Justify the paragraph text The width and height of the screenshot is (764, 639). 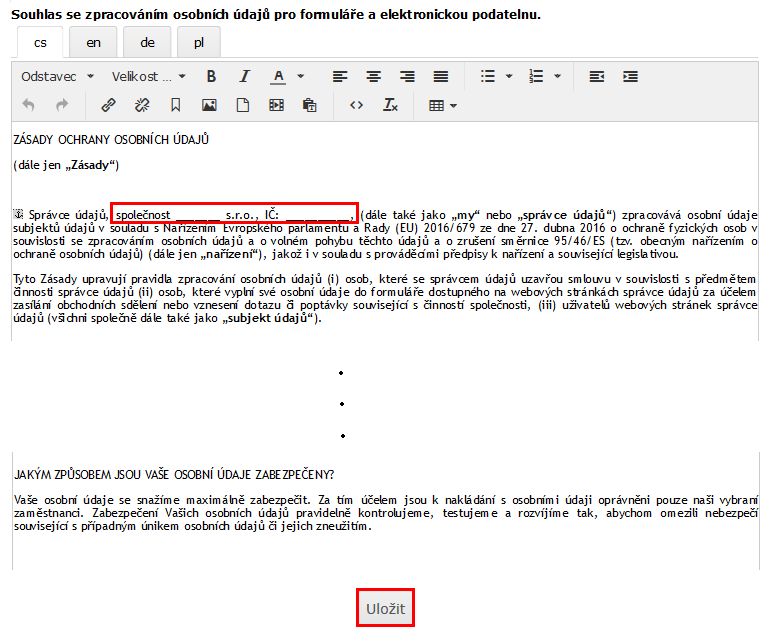(440, 76)
